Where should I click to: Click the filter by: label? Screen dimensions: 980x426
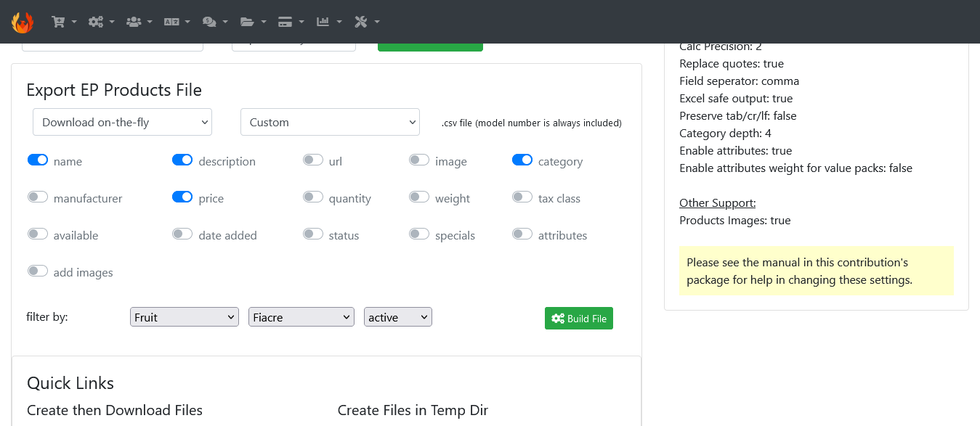pyautogui.click(x=47, y=316)
